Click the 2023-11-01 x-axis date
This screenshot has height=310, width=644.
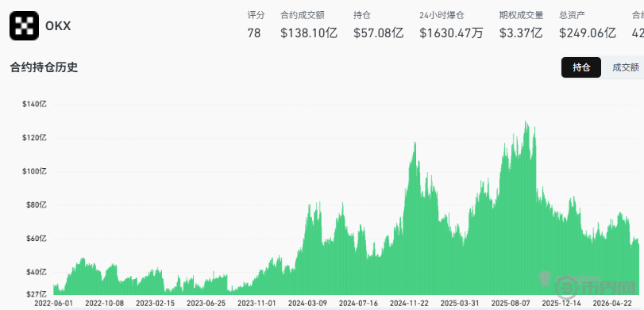point(256,304)
